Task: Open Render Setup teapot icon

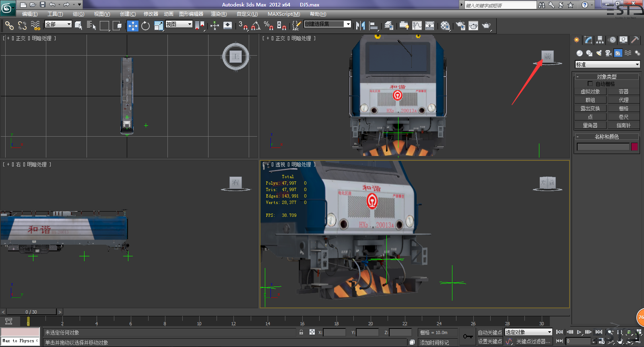Action: 460,26
